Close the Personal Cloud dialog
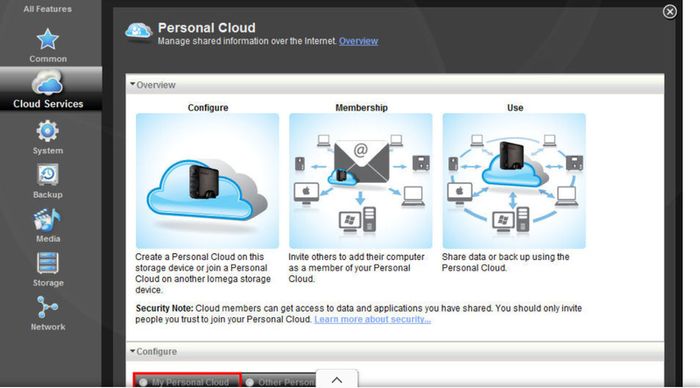 coord(669,12)
